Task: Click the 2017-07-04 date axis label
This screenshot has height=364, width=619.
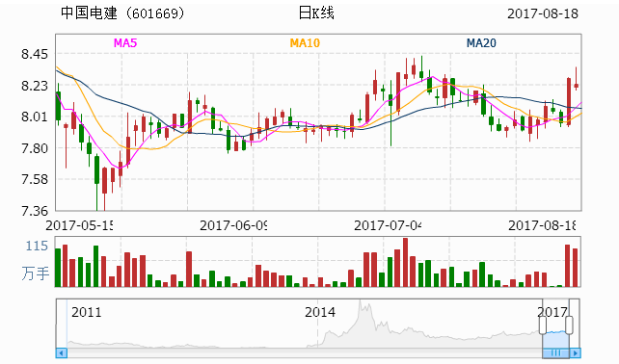Action: click(388, 225)
